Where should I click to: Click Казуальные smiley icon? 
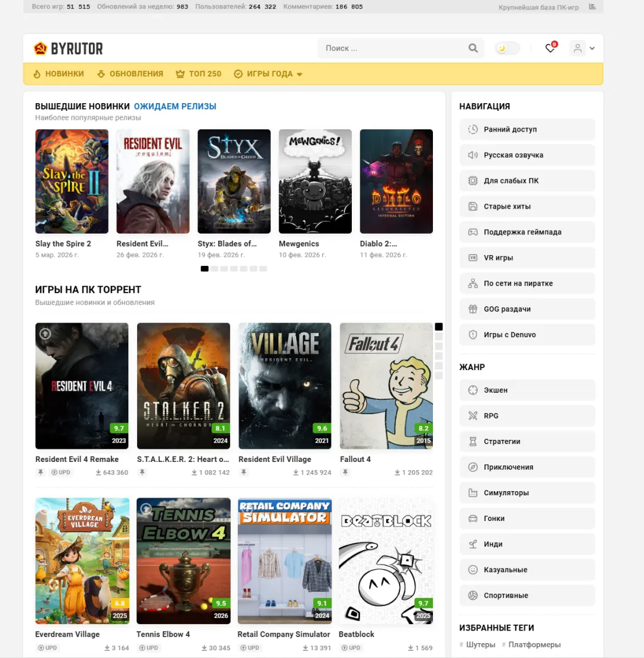point(473,569)
